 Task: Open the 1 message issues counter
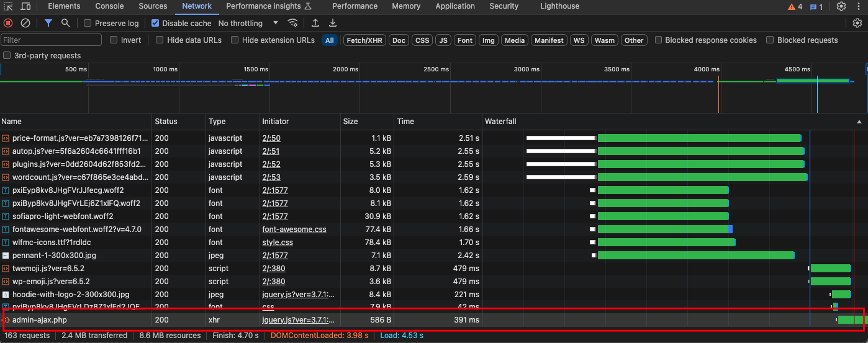(816, 6)
